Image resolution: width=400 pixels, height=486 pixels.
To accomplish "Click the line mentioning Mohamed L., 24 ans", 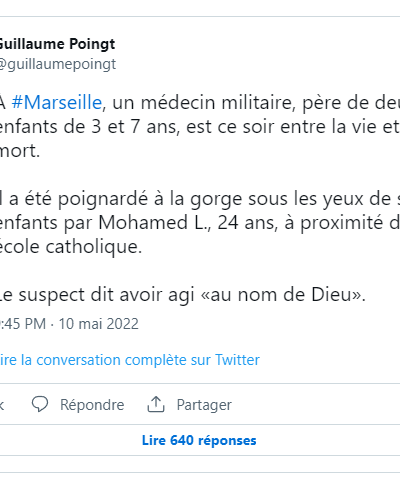I will 200,223.
